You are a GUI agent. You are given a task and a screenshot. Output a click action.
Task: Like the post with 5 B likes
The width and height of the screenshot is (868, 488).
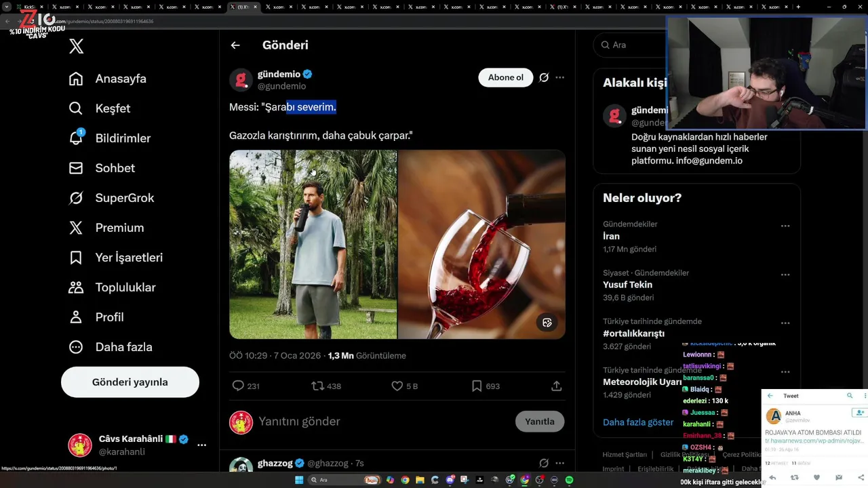click(397, 386)
